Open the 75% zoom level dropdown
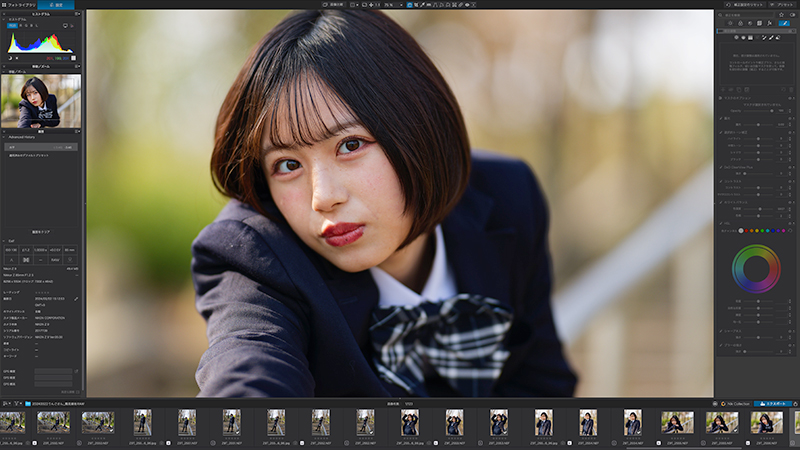This screenshot has width=800, height=450. click(393, 5)
